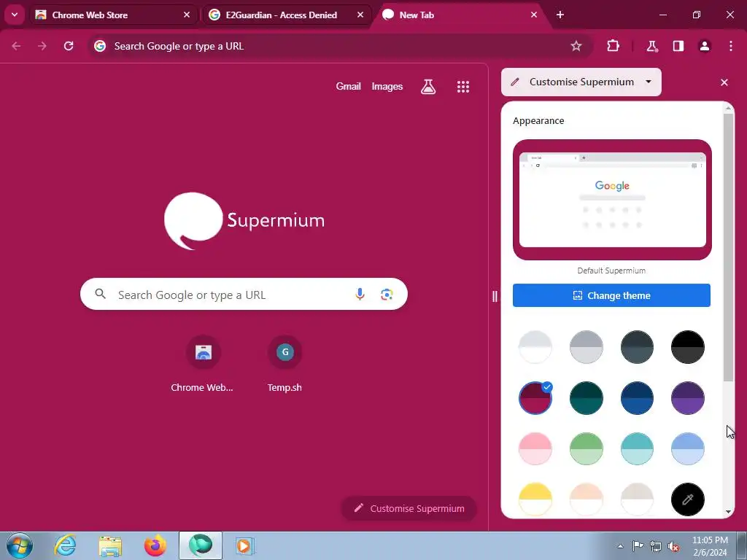Click the side panel scroll down arrow

(x=729, y=512)
